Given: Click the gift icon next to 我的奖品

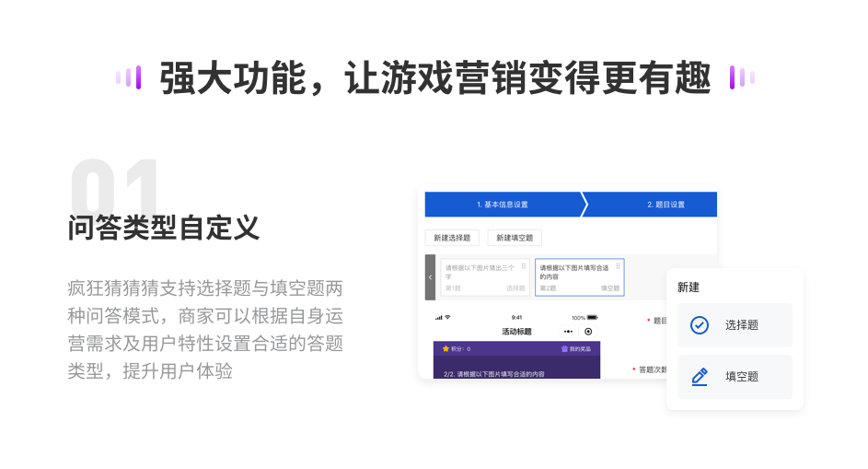Looking at the screenshot, I should click(x=564, y=349).
